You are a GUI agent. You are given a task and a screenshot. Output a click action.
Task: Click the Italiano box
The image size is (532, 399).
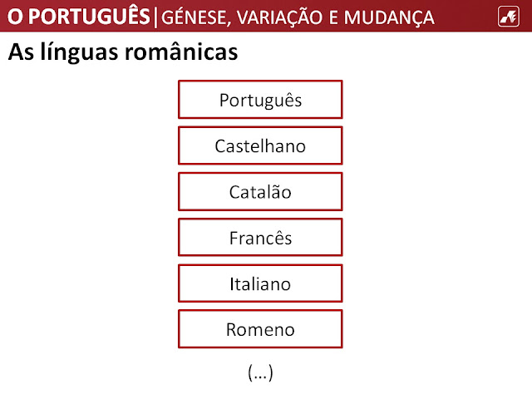coord(260,283)
